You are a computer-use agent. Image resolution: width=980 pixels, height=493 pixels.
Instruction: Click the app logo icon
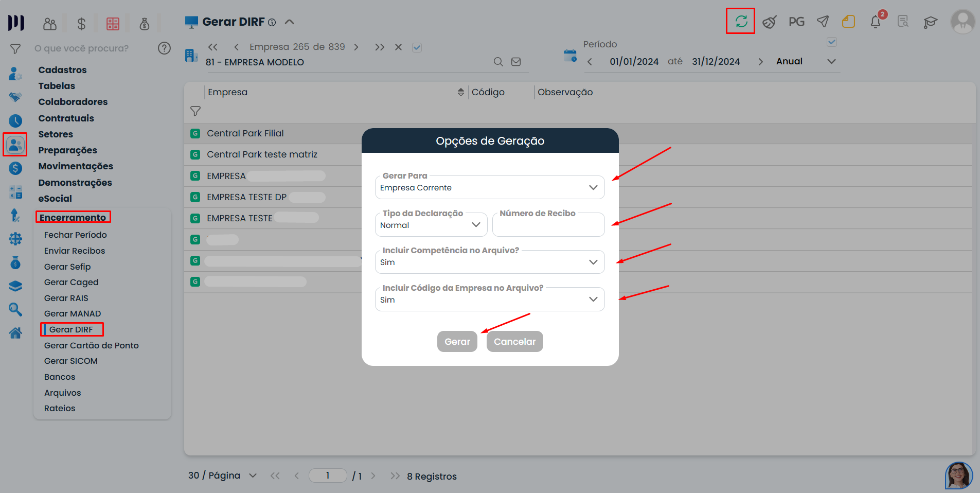[16, 23]
